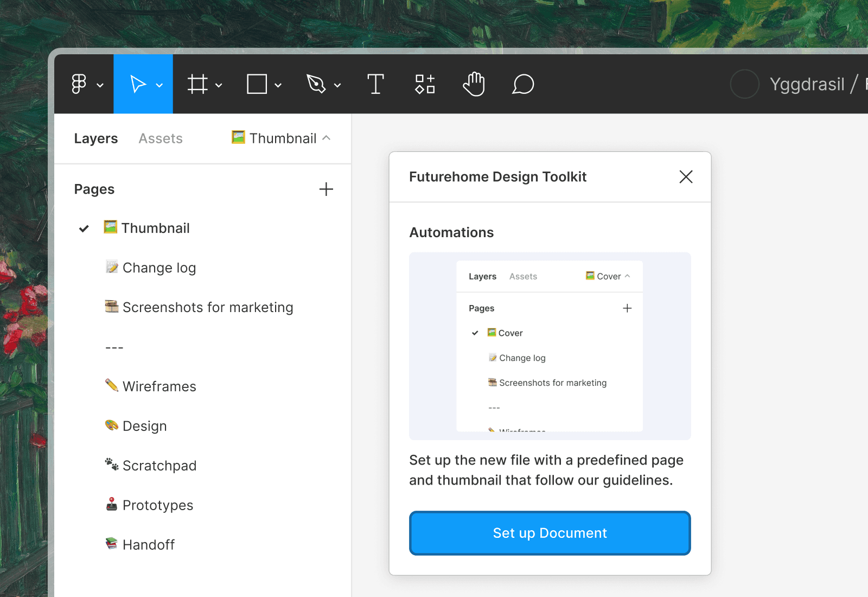The image size is (868, 597).
Task: Click the Automations preview image
Action: tap(550, 346)
